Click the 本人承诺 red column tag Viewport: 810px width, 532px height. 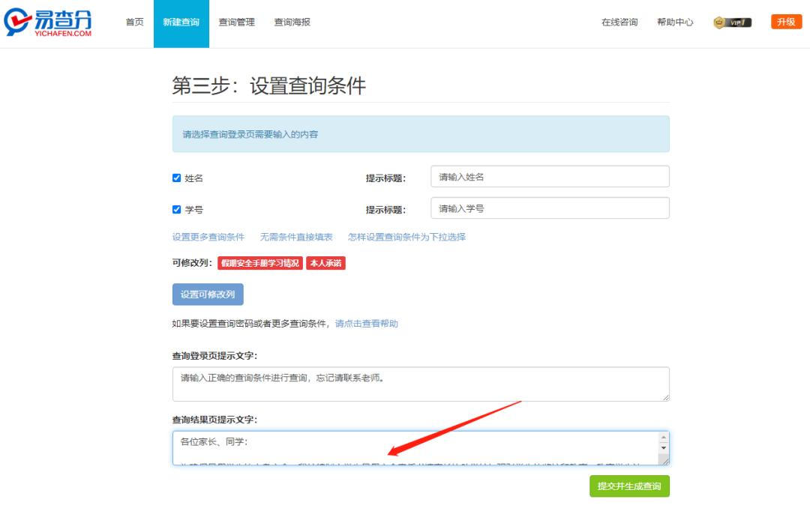tap(325, 264)
